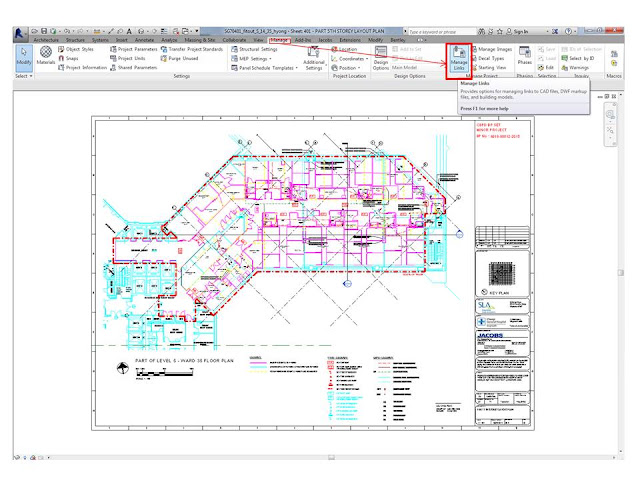Click the Steering Wheels navigation icon
The image size is (640, 480).
610,115
